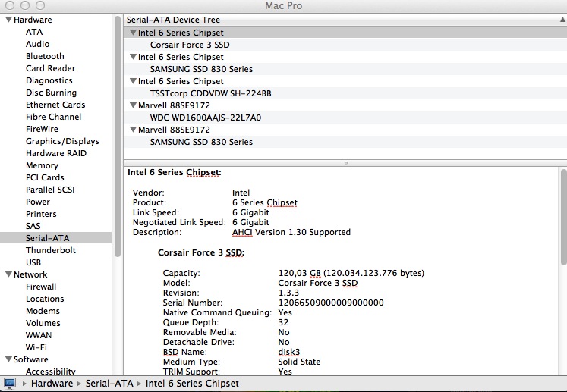
Task: Collapse the Software section in the sidebar
Action: 8,359
